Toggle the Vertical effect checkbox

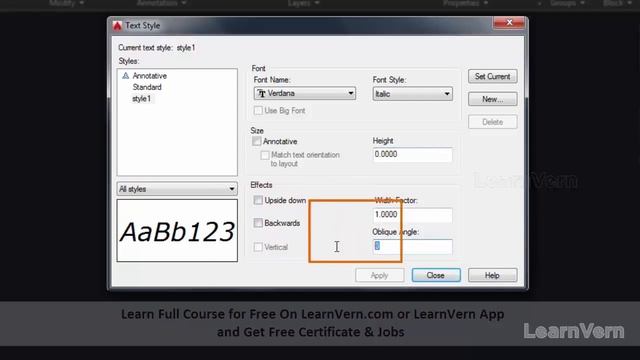[x=258, y=247]
